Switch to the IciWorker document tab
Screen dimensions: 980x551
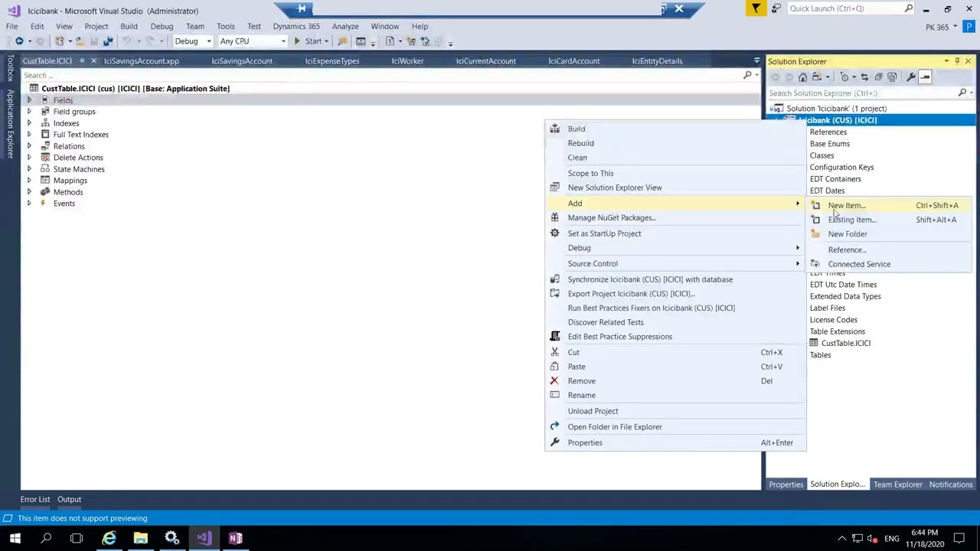pyautogui.click(x=407, y=61)
